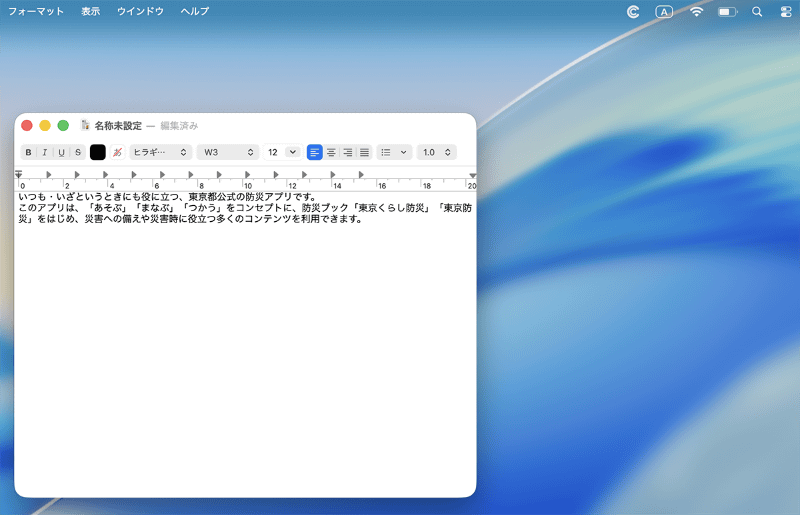Click the right margin marker at 20

point(472,176)
